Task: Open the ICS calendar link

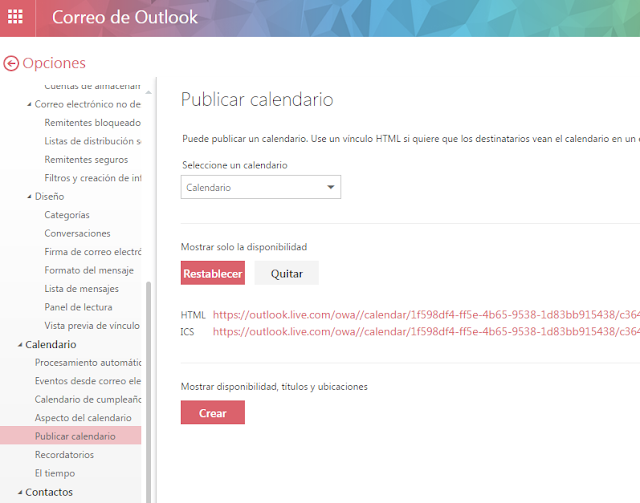Action: coord(426,332)
